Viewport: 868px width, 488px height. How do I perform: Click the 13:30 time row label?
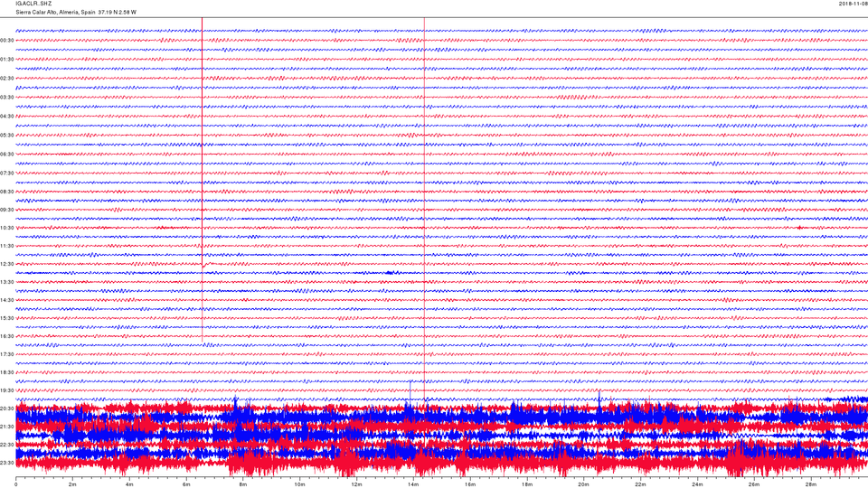[x=6, y=282]
